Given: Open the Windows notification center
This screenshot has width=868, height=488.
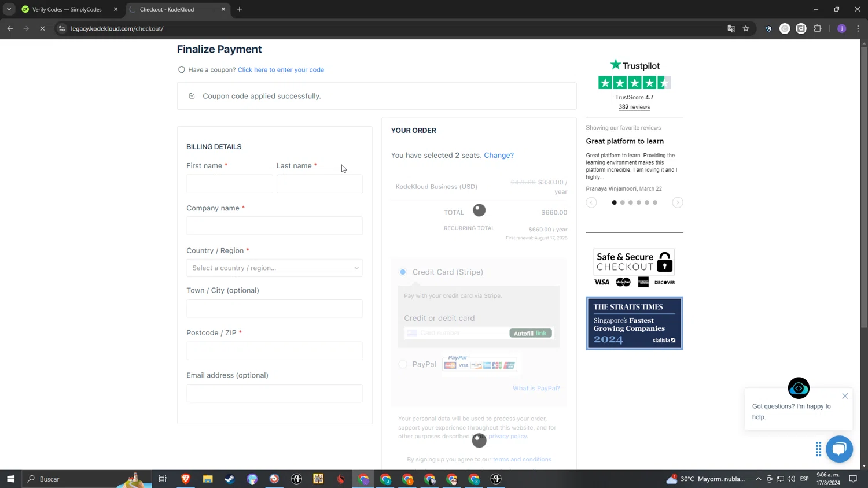Looking at the screenshot, I should (853, 479).
